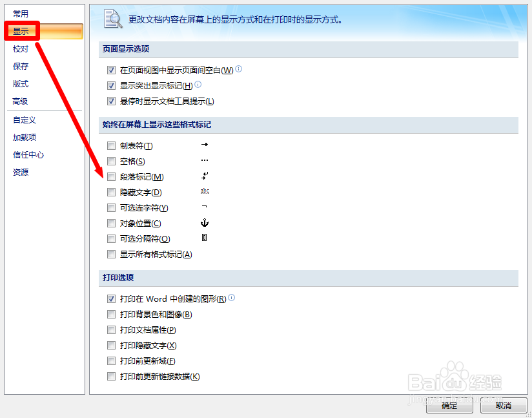This screenshot has height=418, width=532.
Task: Click the tab character arrow icon beside 制表符
Action: [x=205, y=145]
